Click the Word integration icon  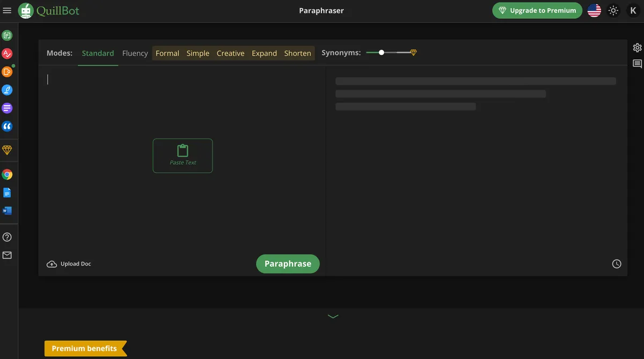(8, 210)
